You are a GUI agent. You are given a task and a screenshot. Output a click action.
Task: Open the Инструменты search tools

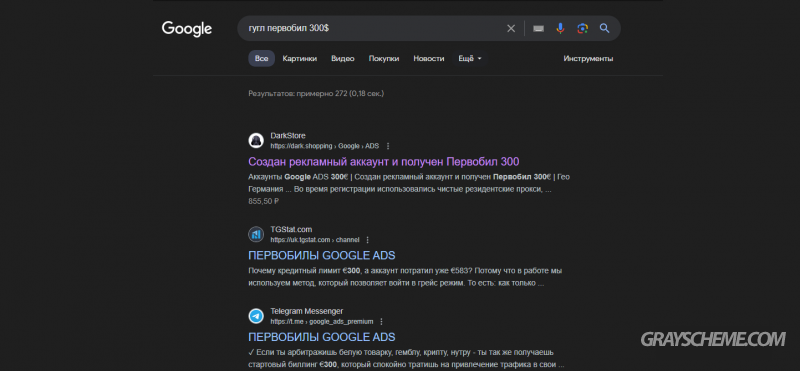(588, 59)
